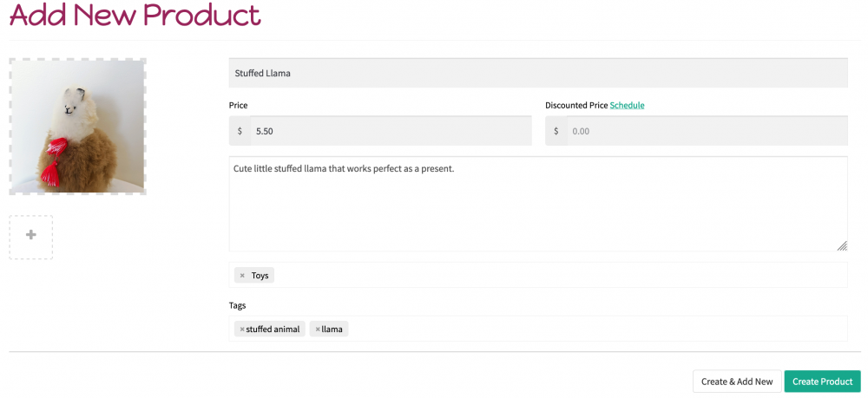Open the category selector next to Toys
Image resolution: width=868 pixels, height=398 pixels.
point(559,275)
